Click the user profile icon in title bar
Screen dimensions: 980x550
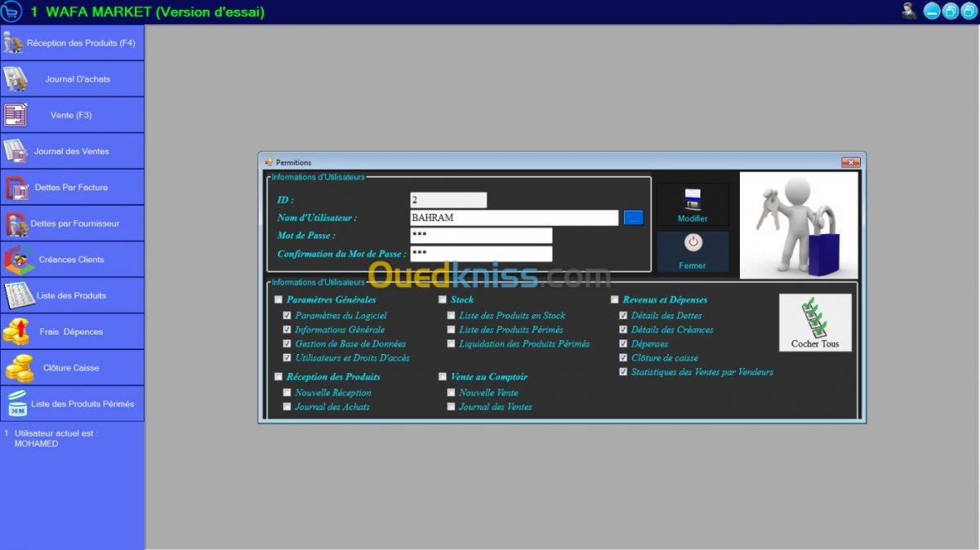(909, 11)
